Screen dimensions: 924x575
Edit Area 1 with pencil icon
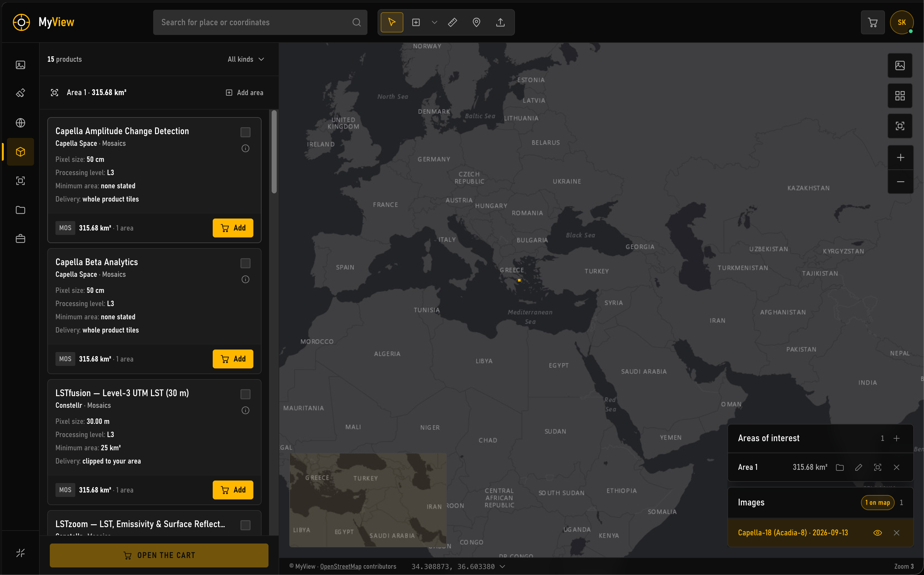click(858, 467)
